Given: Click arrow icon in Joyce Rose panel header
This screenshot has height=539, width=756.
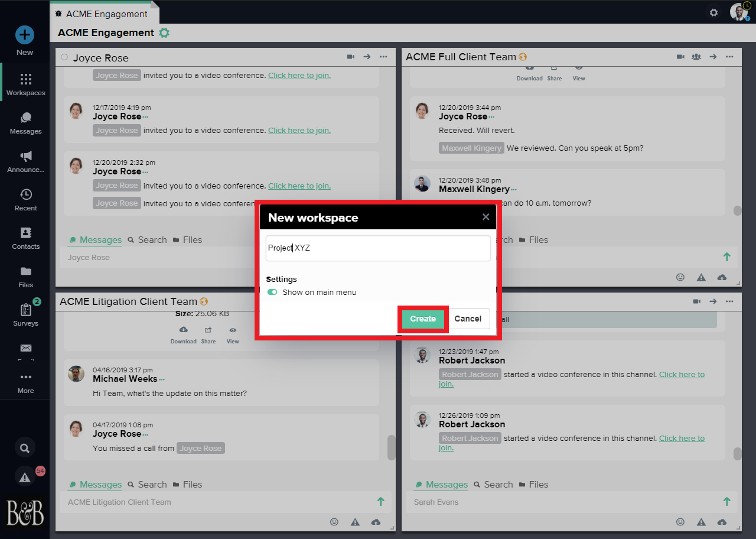Looking at the screenshot, I should click(367, 57).
